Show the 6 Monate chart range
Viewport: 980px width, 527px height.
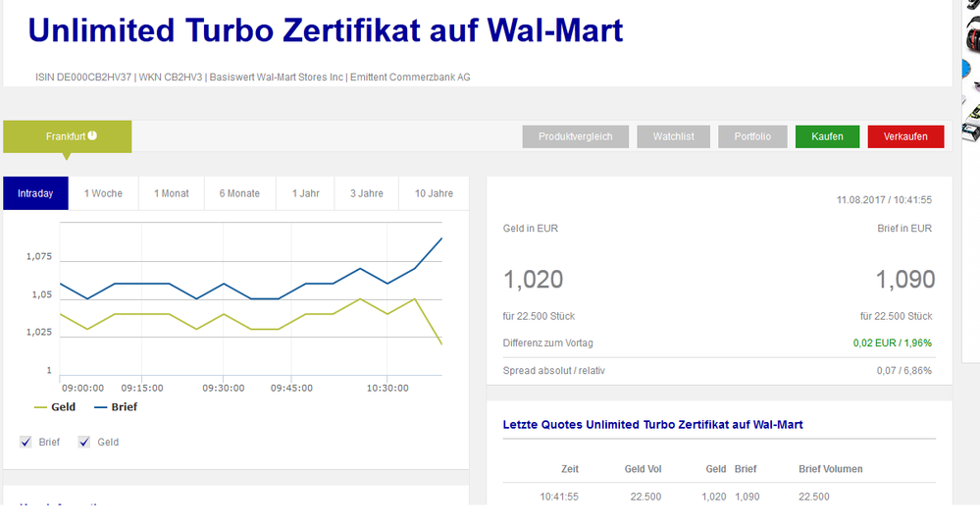(239, 193)
